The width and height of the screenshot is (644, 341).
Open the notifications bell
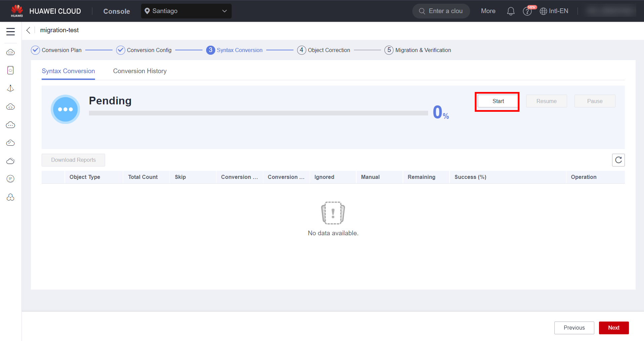pyautogui.click(x=510, y=11)
